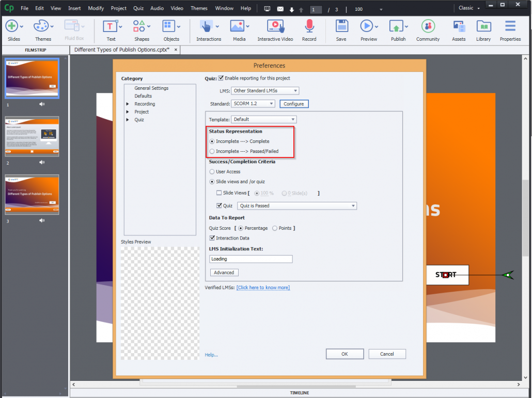Select the Record icon in the toolbar
Image resolution: width=532 pixels, height=398 pixels.
point(309,26)
